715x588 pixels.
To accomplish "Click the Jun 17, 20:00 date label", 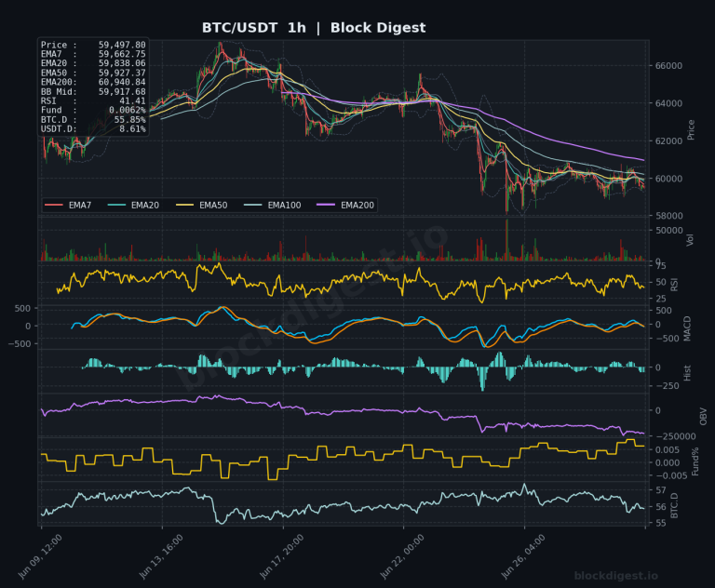I will pos(282,556).
